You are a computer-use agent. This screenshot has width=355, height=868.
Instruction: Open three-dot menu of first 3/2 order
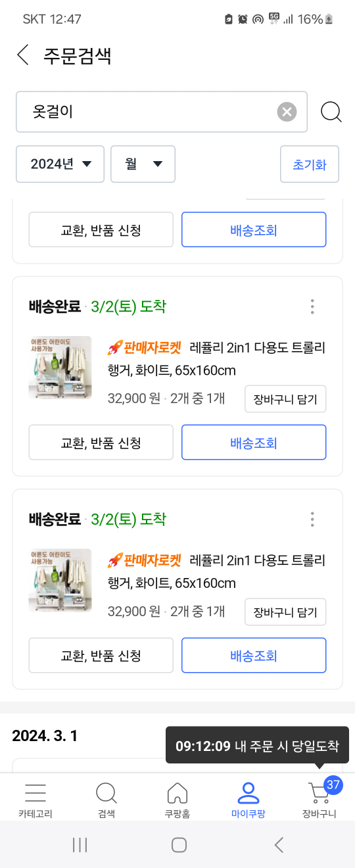point(312,306)
